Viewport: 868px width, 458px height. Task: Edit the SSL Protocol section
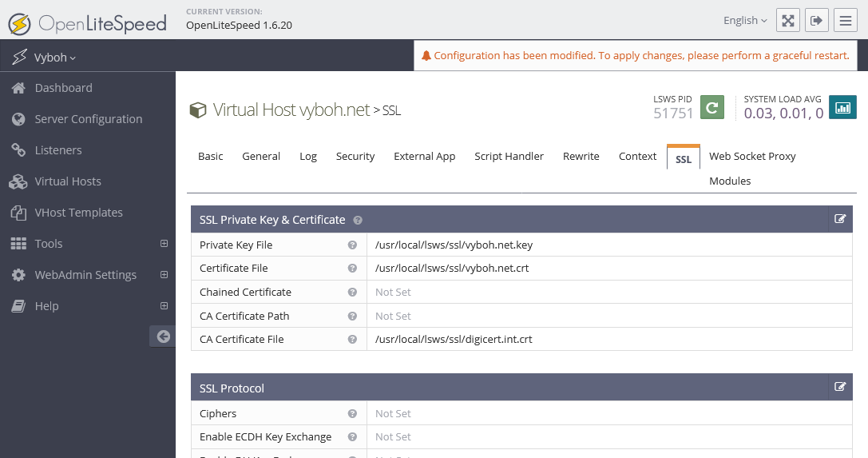(x=840, y=387)
